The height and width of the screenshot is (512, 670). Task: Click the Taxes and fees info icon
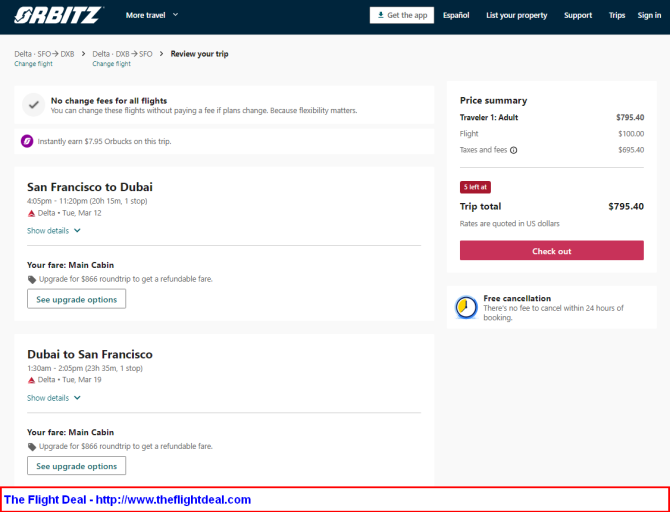click(514, 150)
